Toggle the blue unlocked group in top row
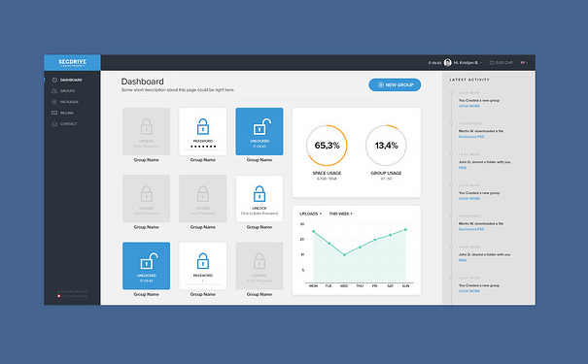The width and height of the screenshot is (588, 364). click(259, 131)
